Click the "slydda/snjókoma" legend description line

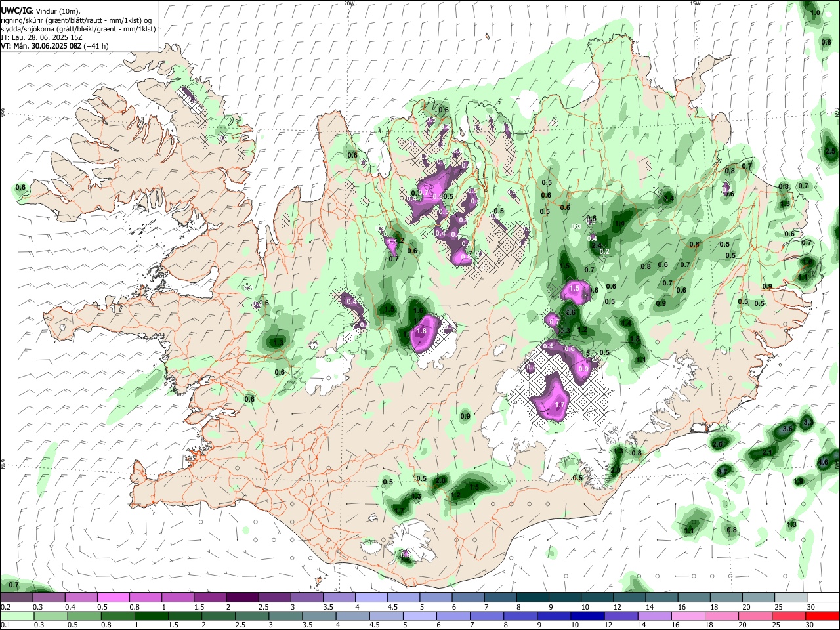[x=78, y=29]
